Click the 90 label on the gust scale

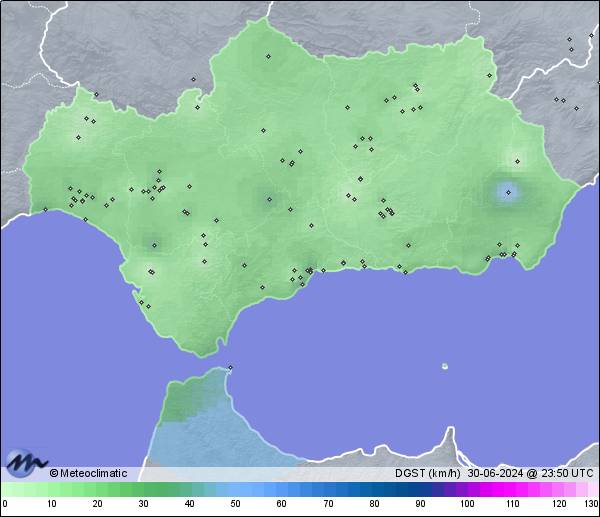coord(420,504)
